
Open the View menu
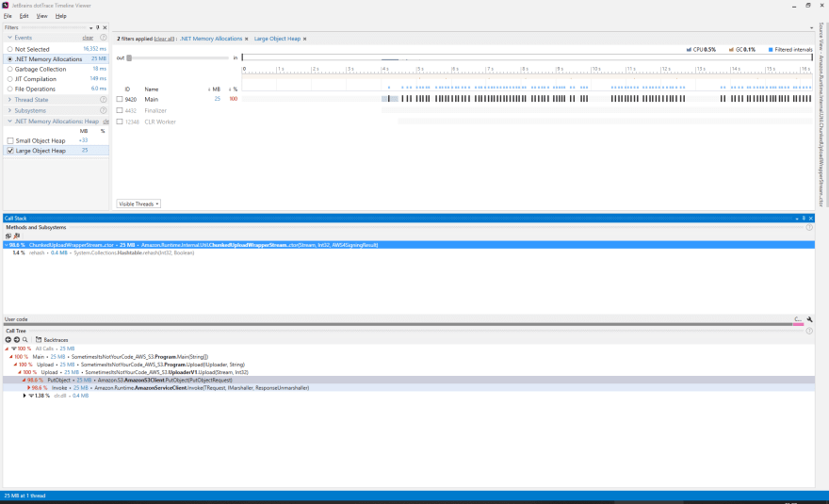(x=41, y=16)
